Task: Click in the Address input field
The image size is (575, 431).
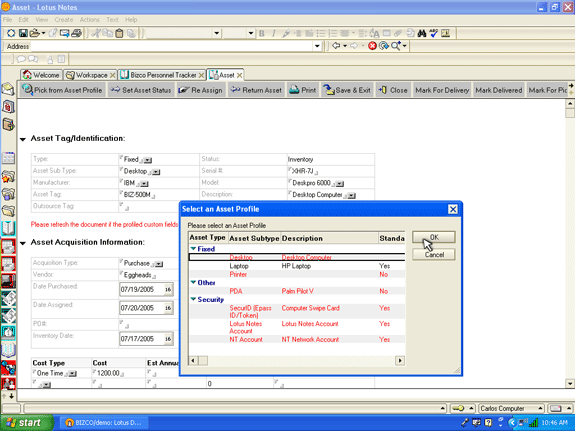Action: tap(172, 46)
